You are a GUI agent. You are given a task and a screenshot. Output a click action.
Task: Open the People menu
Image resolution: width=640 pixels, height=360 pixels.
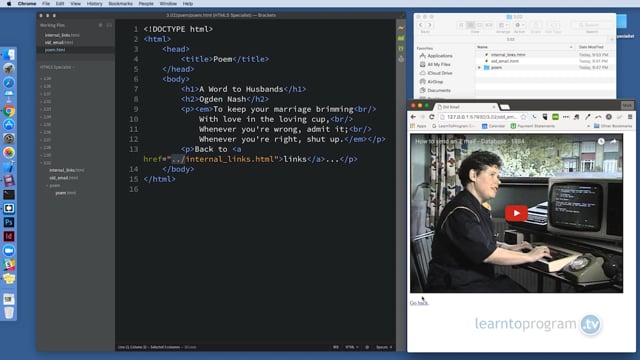click(146, 4)
